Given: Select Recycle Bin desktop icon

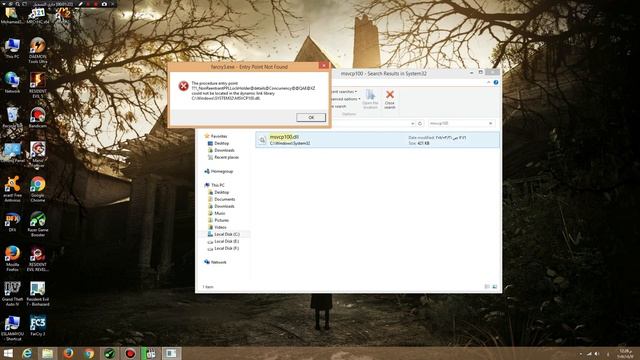Looking at the screenshot, I should (12, 118).
